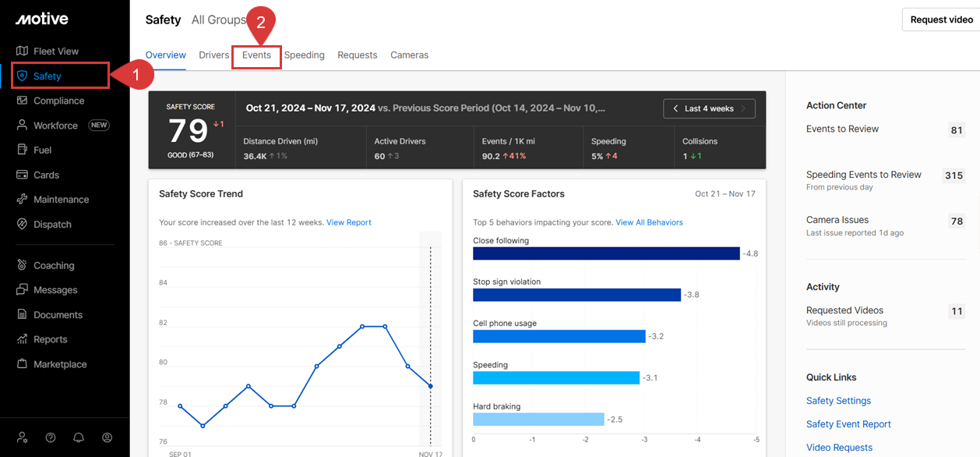This screenshot has height=457, width=980.
Task: Click the notifications bell icon
Action: 79,438
